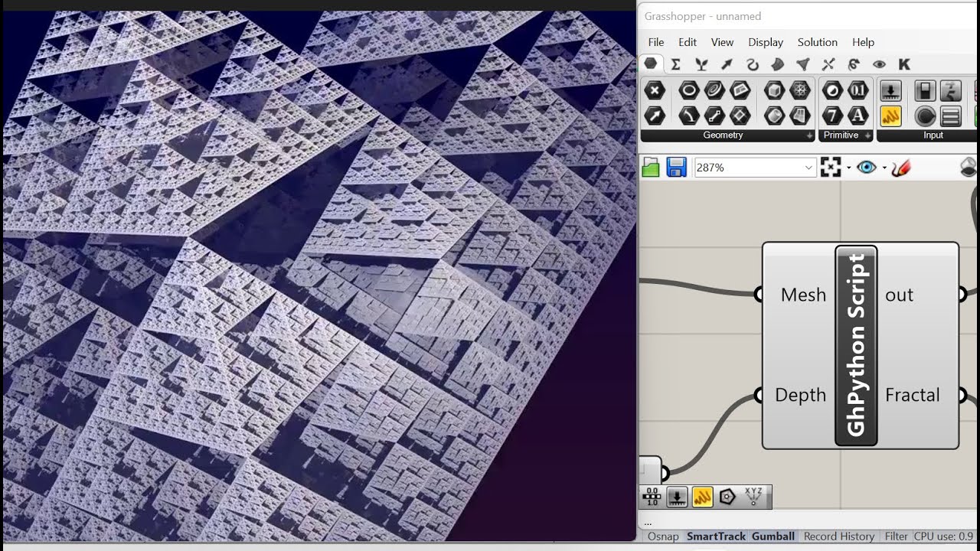Toggle SmartTrack in Rhino status bar

(716, 536)
